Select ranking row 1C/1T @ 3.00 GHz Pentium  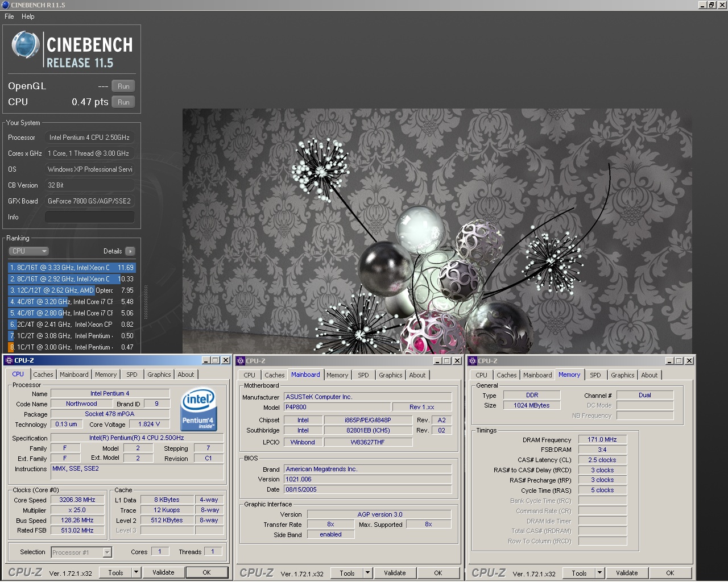coord(72,347)
